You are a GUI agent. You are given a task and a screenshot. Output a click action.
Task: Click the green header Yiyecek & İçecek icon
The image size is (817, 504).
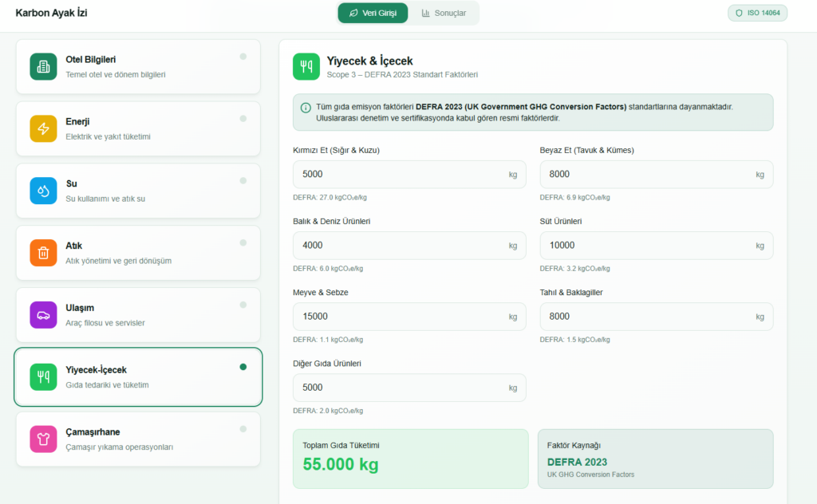click(x=306, y=66)
